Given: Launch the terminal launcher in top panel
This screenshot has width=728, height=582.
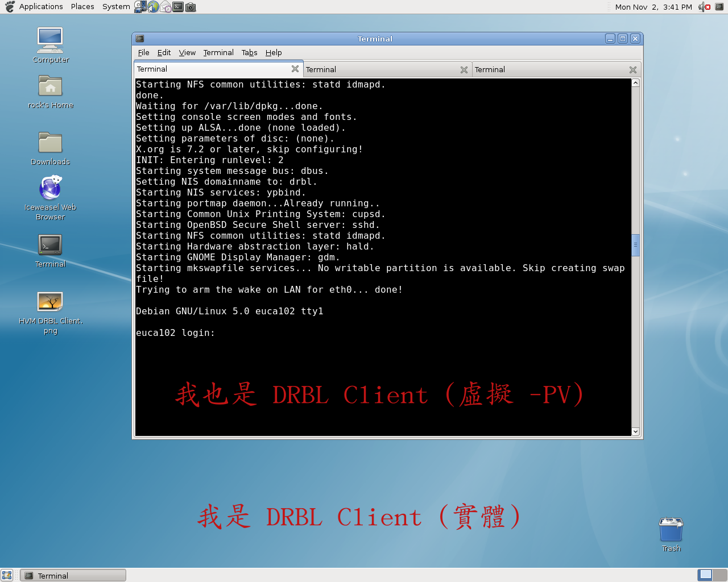Looking at the screenshot, I should click(178, 7).
